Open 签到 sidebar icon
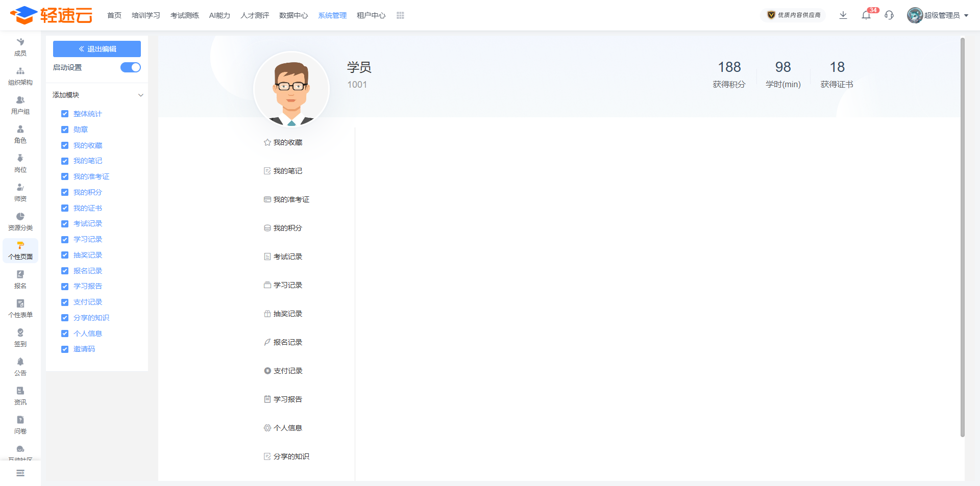Screen dimensions: 980x486 click(20, 338)
